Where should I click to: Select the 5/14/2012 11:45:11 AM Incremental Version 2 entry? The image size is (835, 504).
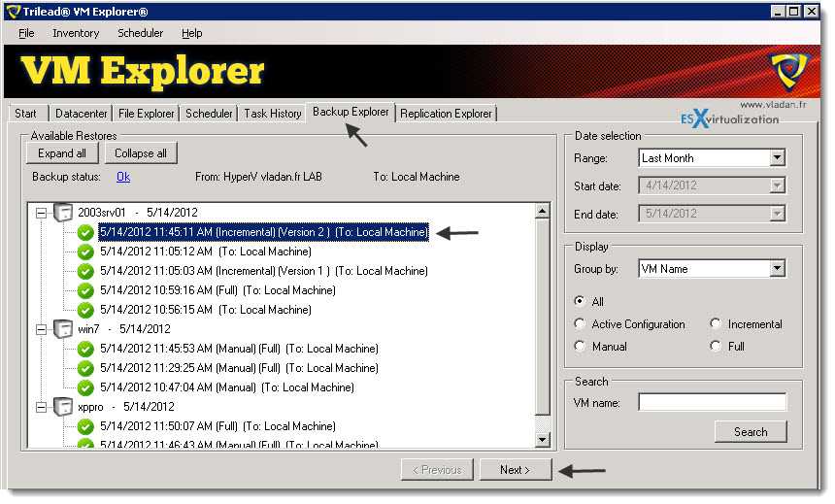pos(263,232)
